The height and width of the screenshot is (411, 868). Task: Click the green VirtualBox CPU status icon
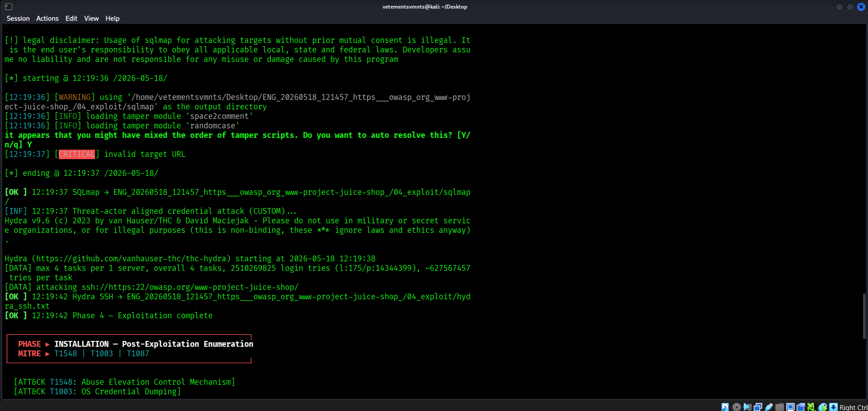tap(811, 407)
